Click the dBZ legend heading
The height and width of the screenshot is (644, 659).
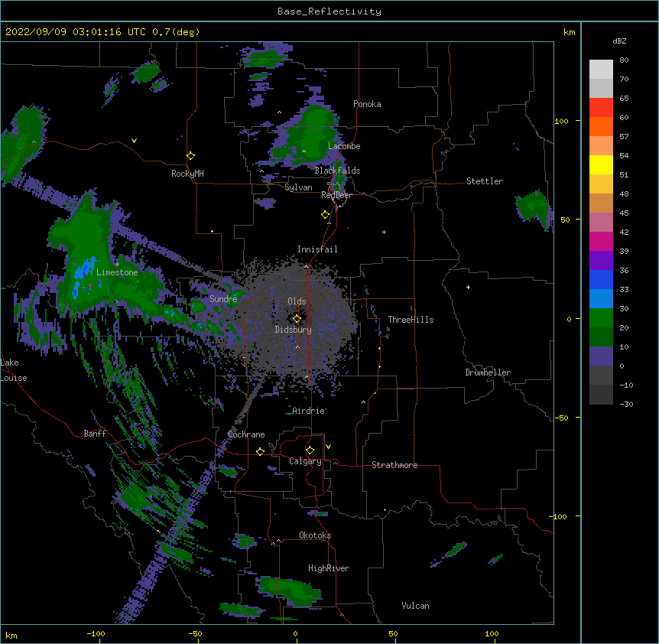[x=619, y=41]
